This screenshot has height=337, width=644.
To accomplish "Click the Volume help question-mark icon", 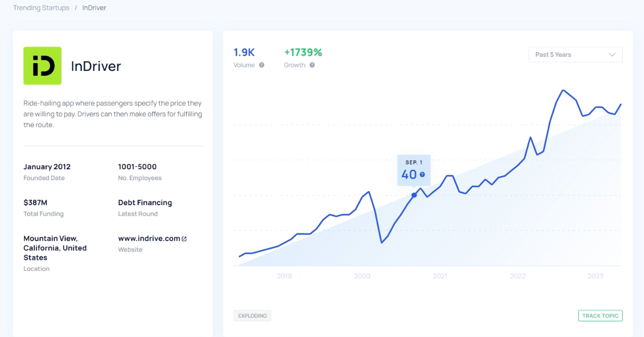I will click(x=262, y=65).
